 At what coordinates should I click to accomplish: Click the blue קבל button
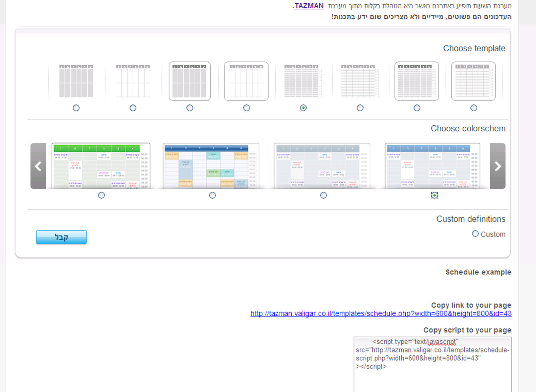click(x=61, y=237)
